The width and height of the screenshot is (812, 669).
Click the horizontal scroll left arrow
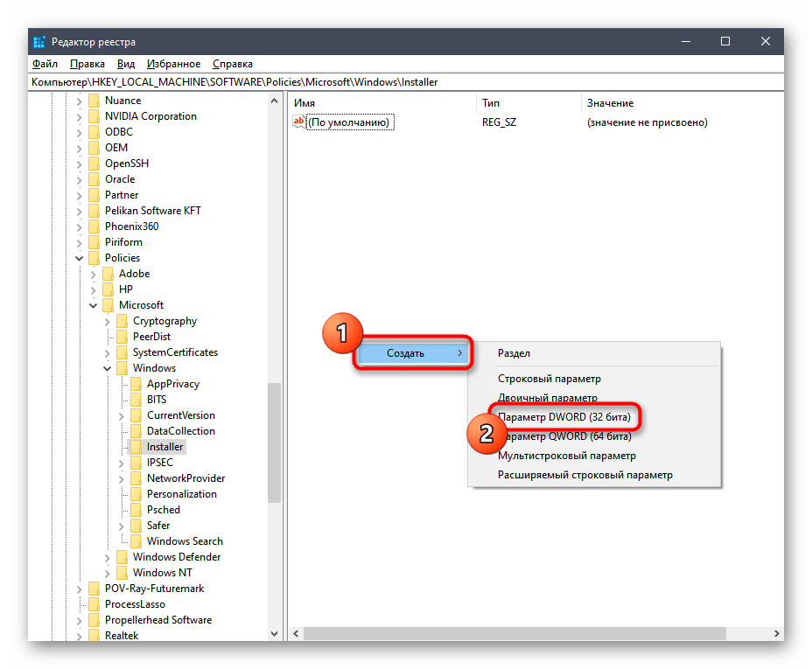coord(296,633)
